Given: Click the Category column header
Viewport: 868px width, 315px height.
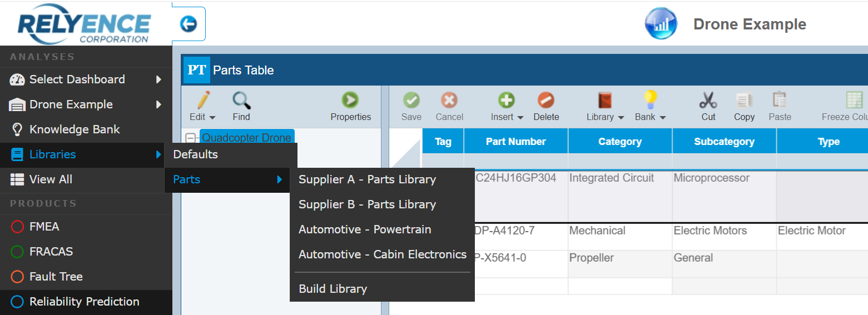Looking at the screenshot, I should pos(620,141).
